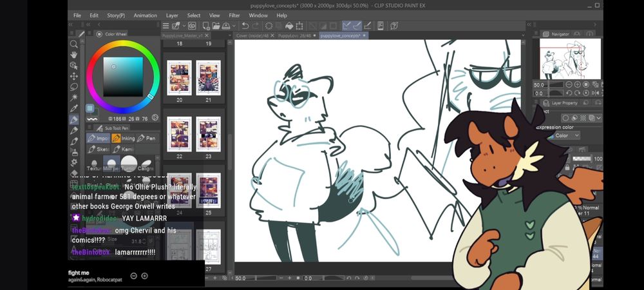Select the Inking pen sub tool group
The height and width of the screenshot is (290, 644).
click(123, 139)
